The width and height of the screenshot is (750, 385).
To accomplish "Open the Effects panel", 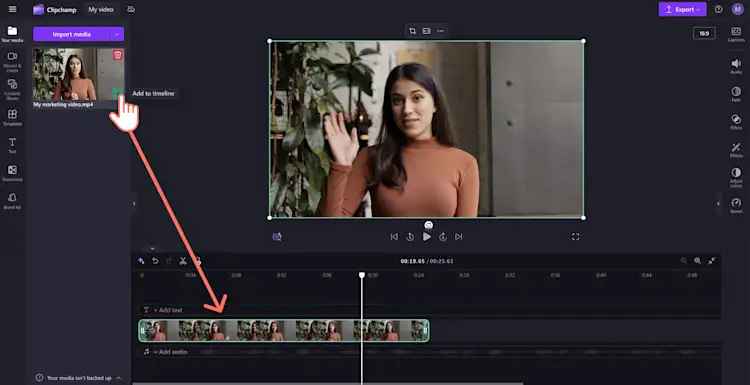I will point(736,150).
